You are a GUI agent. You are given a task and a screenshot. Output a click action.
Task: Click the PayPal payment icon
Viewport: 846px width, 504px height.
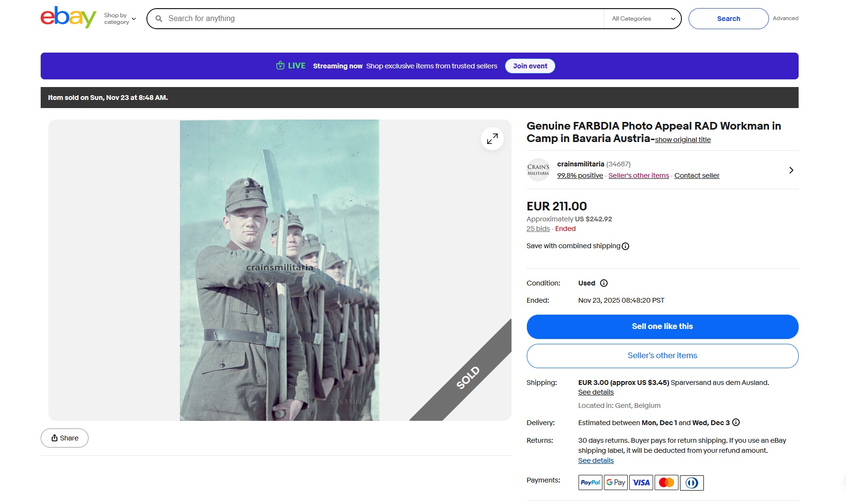point(590,482)
